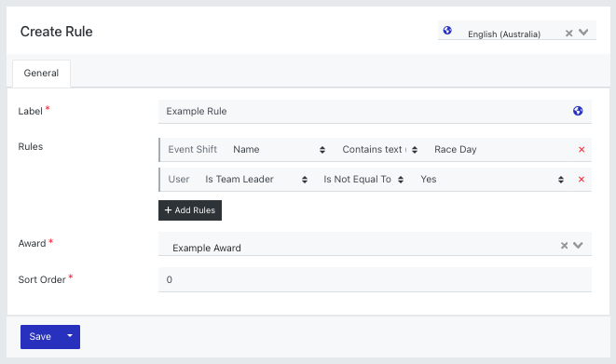The image size is (616, 364).
Task: Click the globe icon beside English (Australia)
Action: pyautogui.click(x=447, y=30)
